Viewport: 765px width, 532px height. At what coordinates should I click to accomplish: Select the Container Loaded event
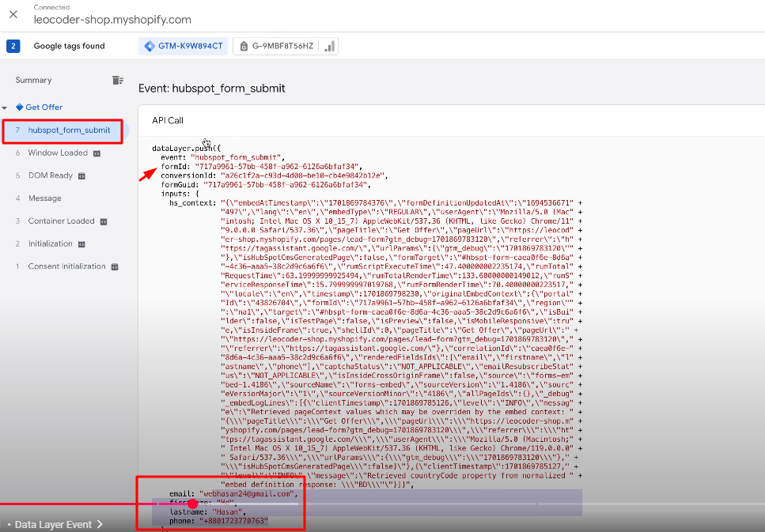(61, 221)
